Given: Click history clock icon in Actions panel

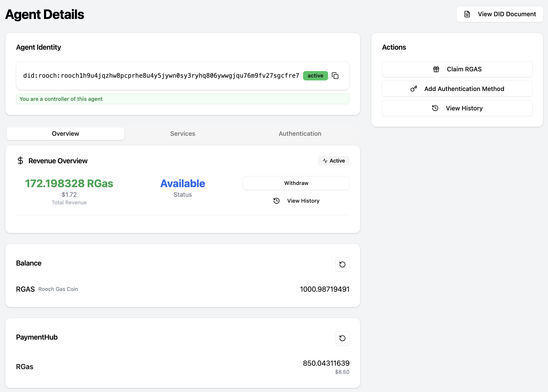Looking at the screenshot, I should (435, 108).
